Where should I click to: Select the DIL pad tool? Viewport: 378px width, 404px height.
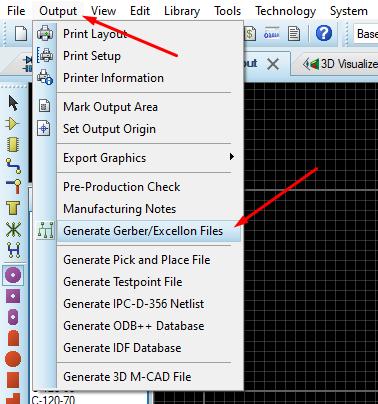(x=13, y=317)
